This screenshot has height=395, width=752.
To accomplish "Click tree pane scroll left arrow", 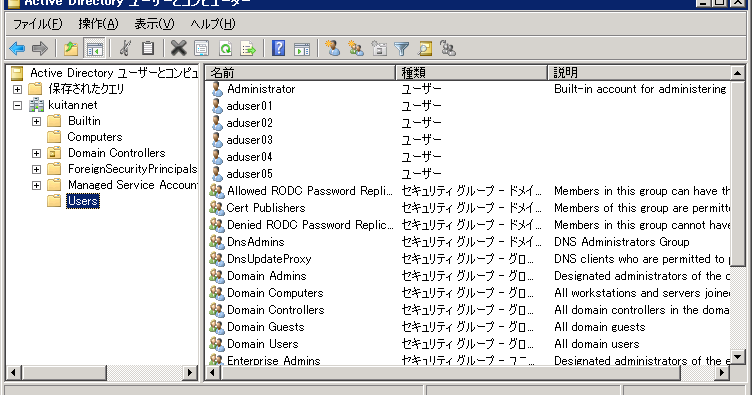I will [13, 372].
